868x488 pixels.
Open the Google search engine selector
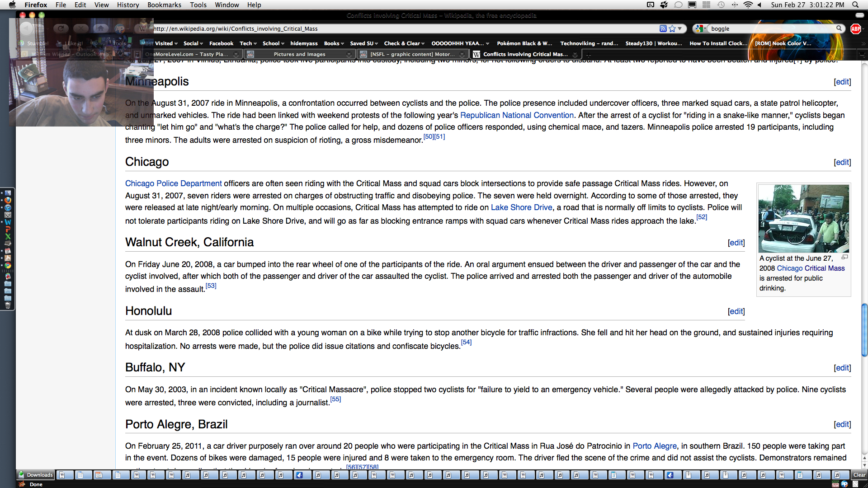(x=700, y=28)
